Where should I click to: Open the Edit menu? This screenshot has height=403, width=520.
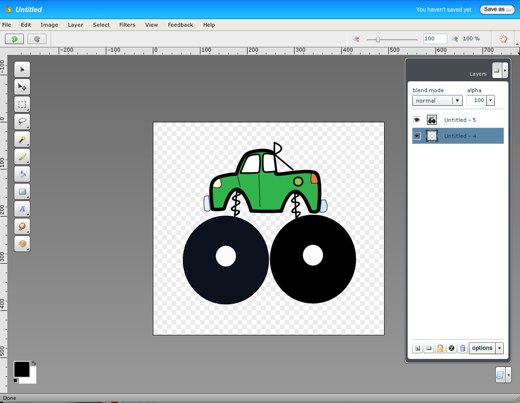[26, 25]
